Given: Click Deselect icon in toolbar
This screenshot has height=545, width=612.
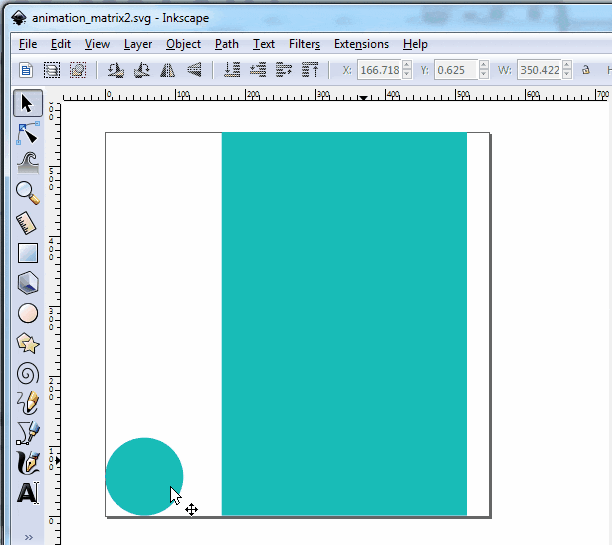Looking at the screenshot, I should pos(78,70).
